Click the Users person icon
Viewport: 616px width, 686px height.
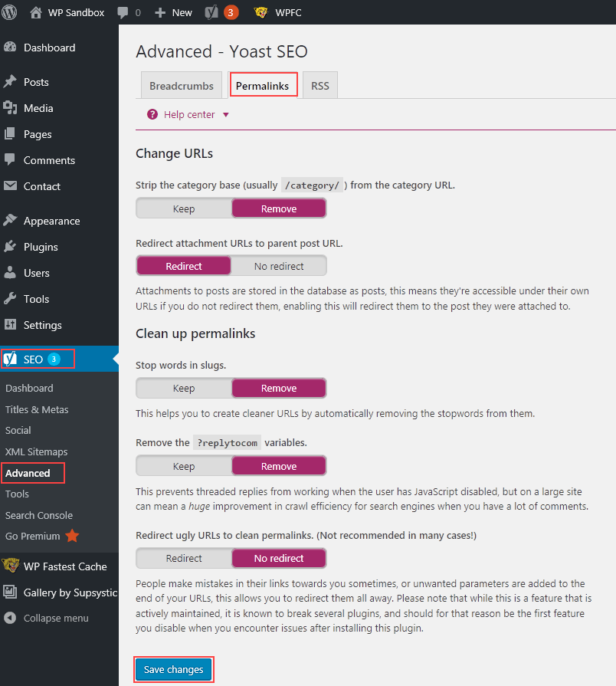pos(10,273)
